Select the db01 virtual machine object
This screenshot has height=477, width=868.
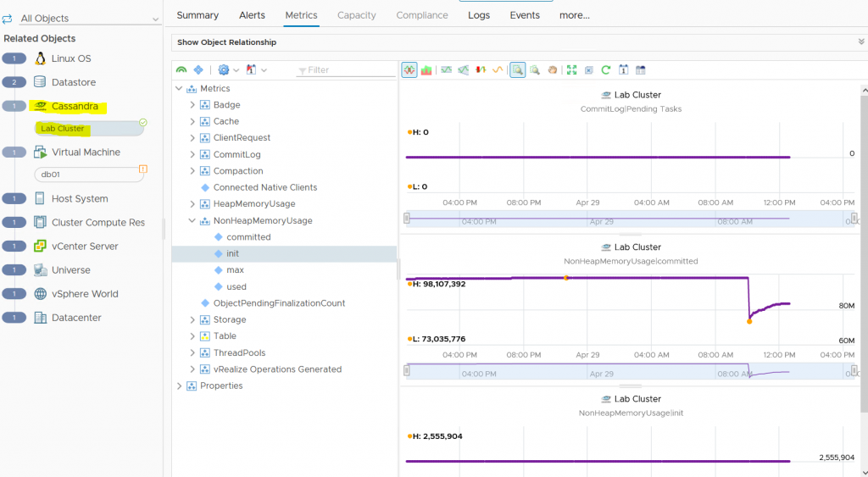point(83,175)
